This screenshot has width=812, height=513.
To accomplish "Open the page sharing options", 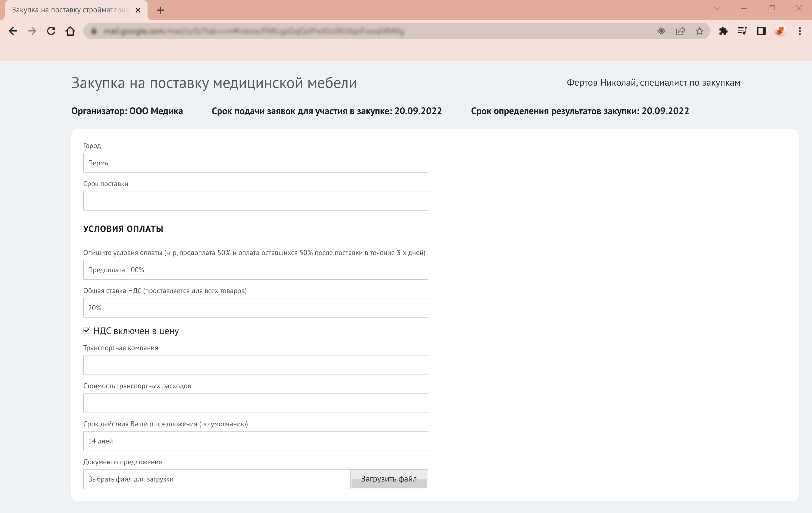I will tap(681, 31).
